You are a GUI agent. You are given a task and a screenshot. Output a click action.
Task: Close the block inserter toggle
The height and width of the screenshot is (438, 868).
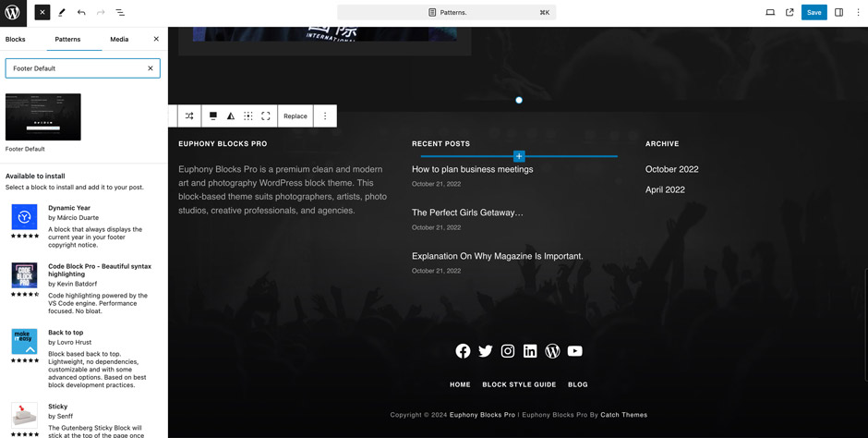[x=42, y=13]
